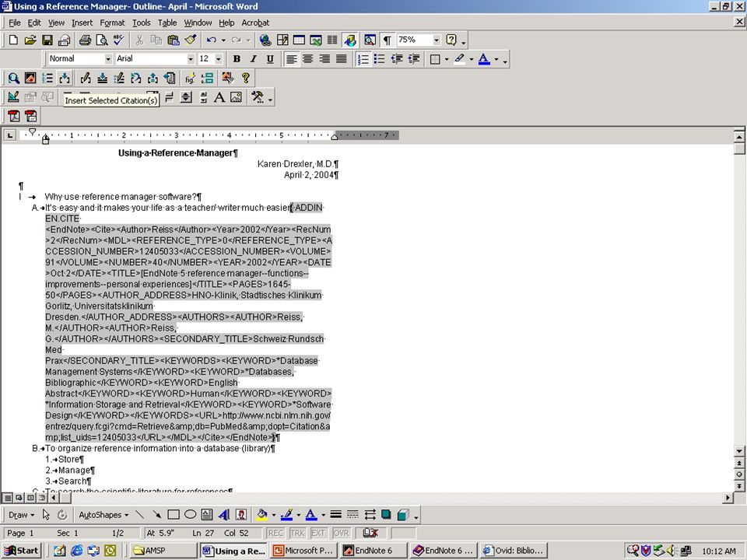Expand the Borders dropdown arrow

(447, 59)
